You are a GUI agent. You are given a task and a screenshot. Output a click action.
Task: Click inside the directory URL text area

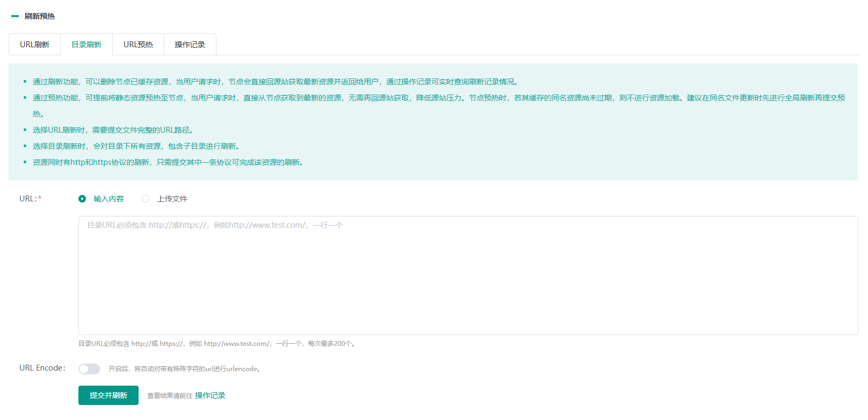coord(467,275)
